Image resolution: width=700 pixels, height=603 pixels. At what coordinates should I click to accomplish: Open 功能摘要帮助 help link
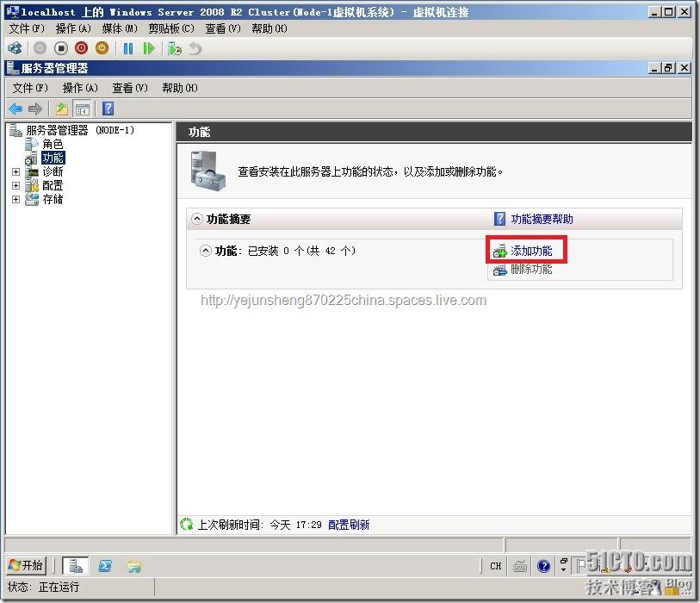[x=542, y=219]
